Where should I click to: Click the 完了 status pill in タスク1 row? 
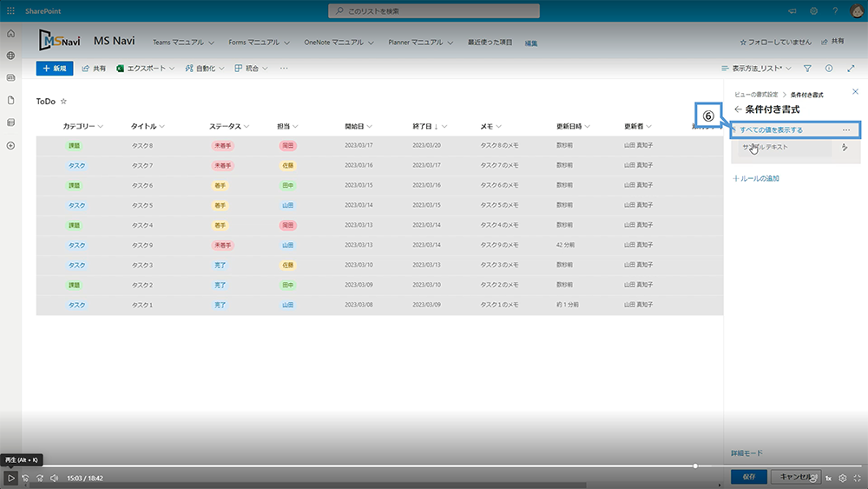(220, 305)
